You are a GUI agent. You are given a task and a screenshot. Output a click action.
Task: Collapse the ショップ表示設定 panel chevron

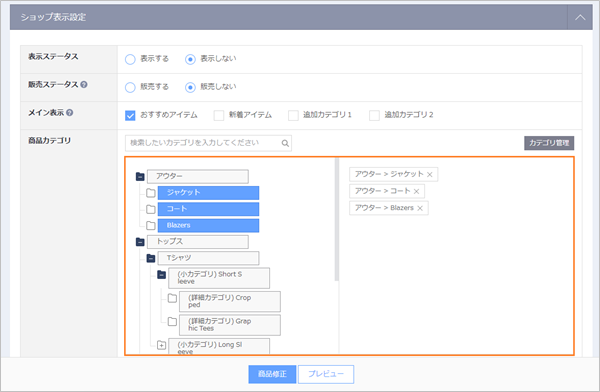[x=580, y=17]
